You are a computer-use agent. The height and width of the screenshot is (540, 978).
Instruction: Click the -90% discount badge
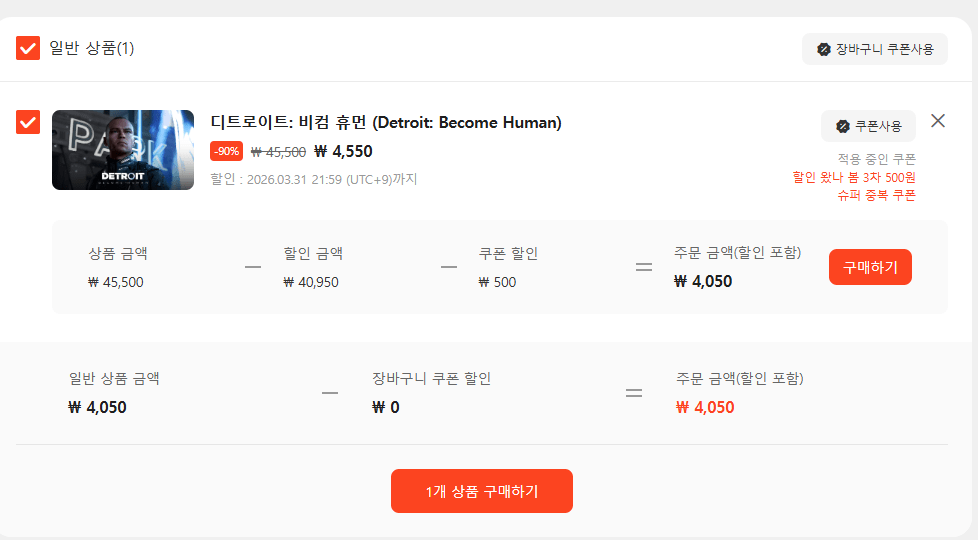point(226,152)
